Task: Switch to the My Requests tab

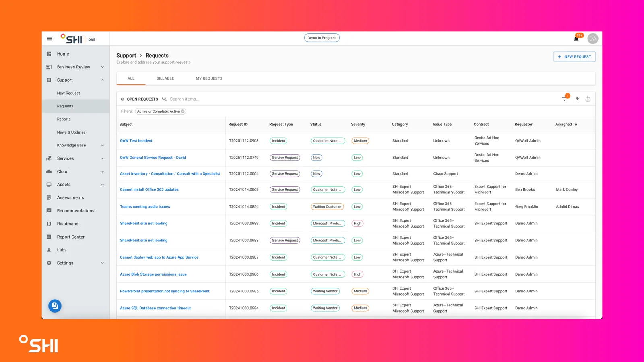Action: point(209,78)
